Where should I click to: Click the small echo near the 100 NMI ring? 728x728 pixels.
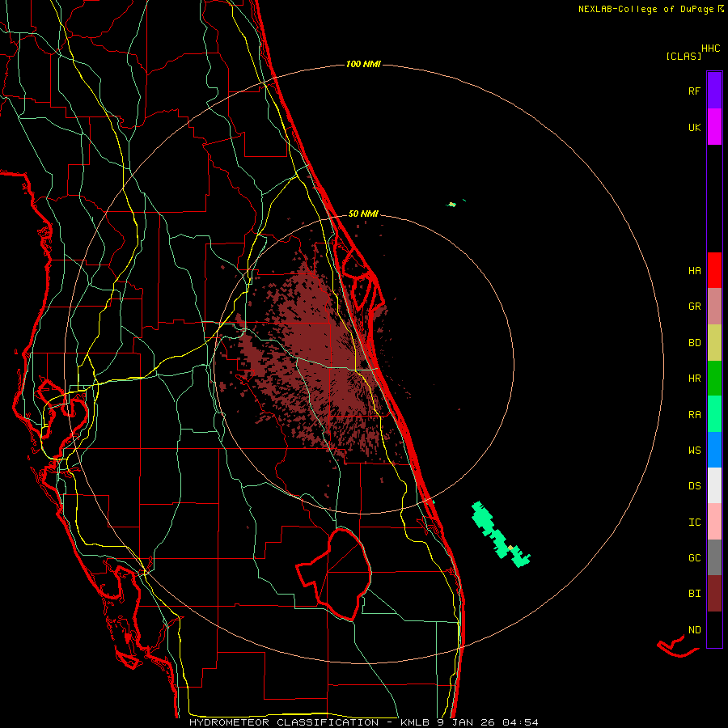tap(451, 205)
